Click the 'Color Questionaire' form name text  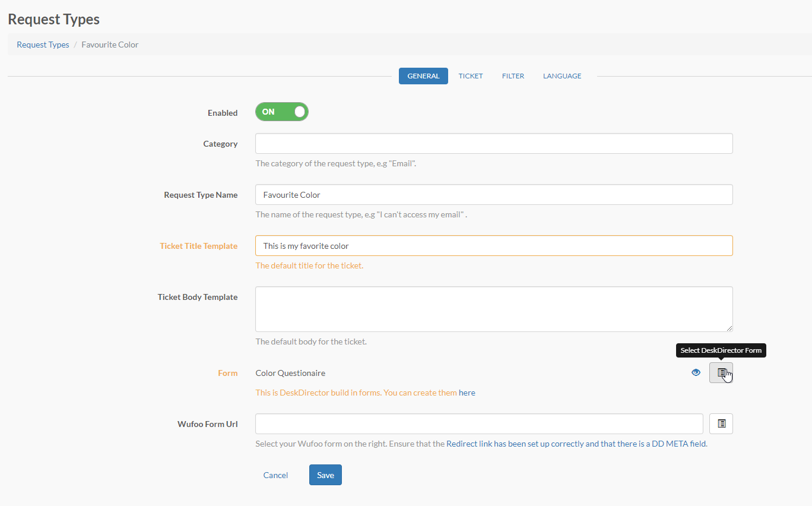pyautogui.click(x=290, y=373)
